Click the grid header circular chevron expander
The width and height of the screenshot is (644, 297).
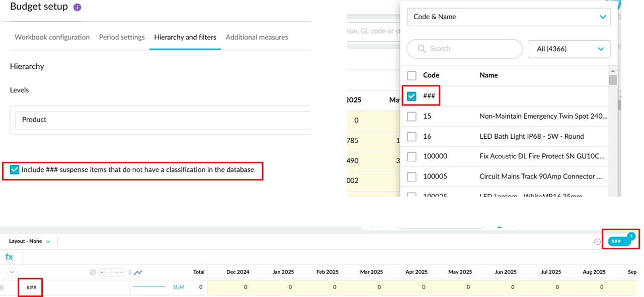tap(12, 272)
